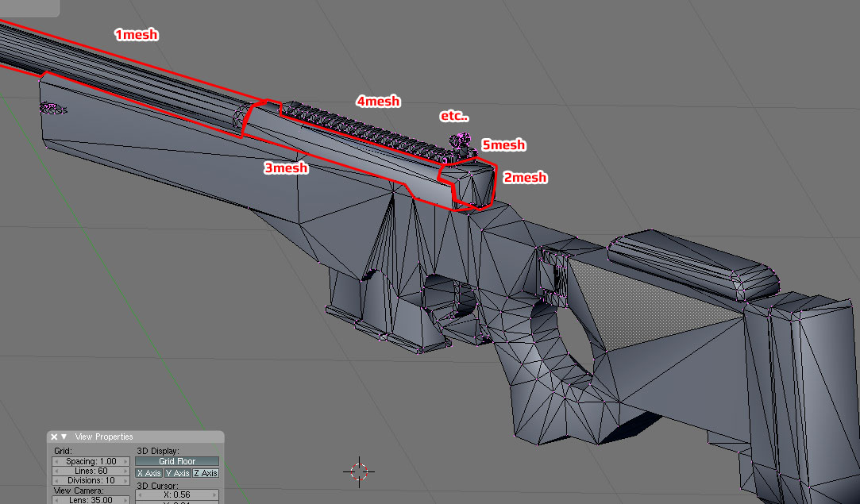The height and width of the screenshot is (504, 860).
Task: Increase grid Spacing with right arrow
Action: (x=125, y=462)
